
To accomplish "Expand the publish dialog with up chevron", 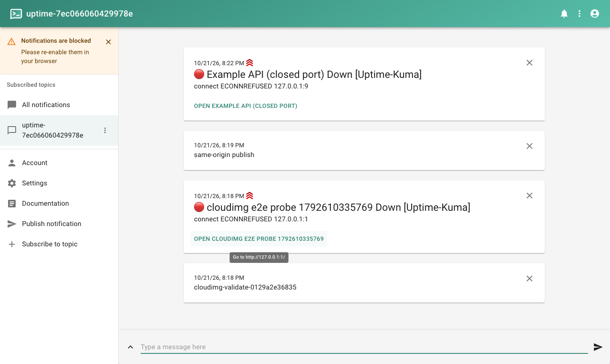I will [x=130, y=347].
